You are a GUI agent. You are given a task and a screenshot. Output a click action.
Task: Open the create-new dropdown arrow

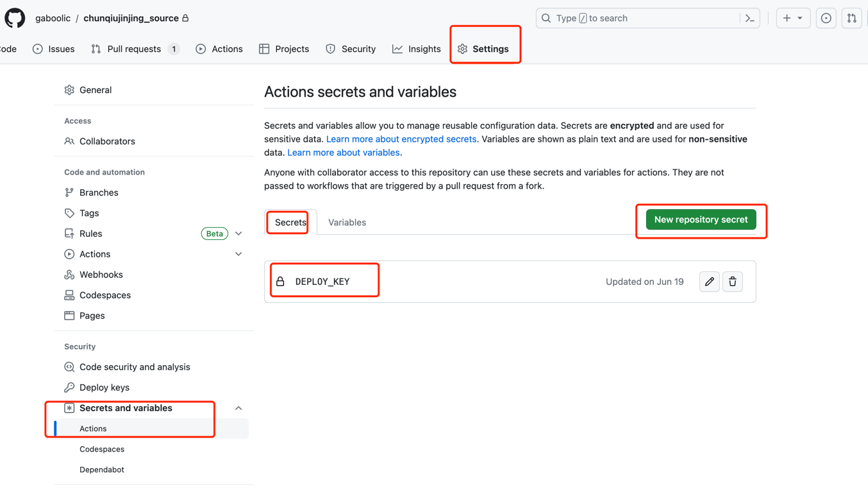pos(800,19)
